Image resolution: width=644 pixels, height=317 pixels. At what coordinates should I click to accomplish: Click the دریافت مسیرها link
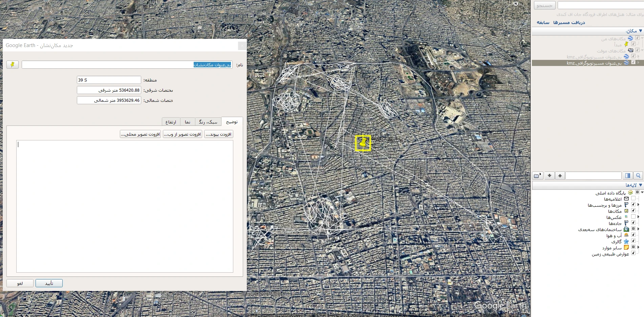569,23
